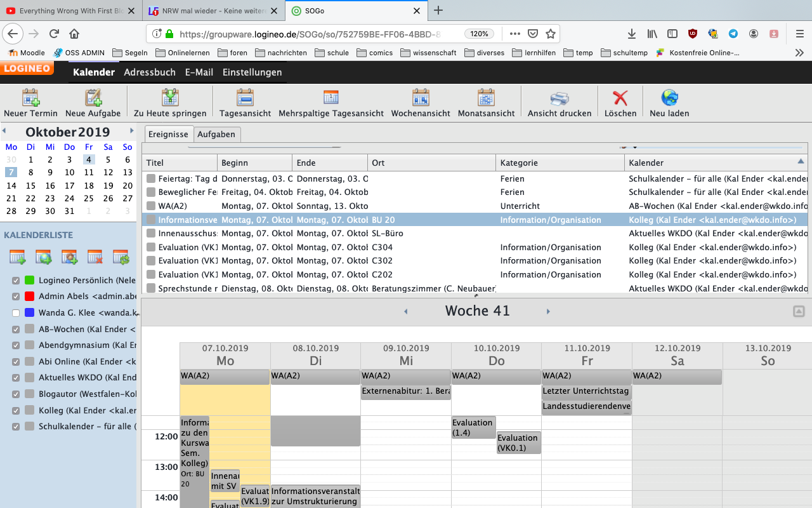Click the red Admin Abels color swatch
Viewport: 812px width, 508px height.
tap(29, 297)
